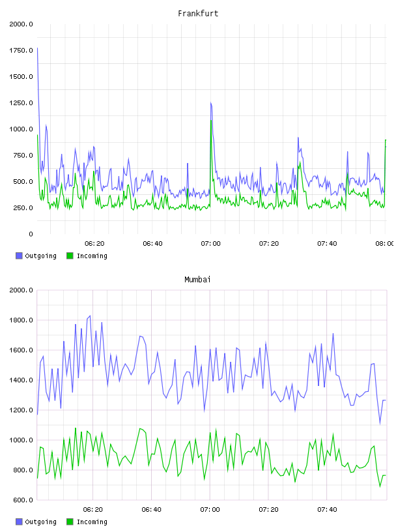Click the initial 1750 outgoing peak in Frankfurt chart
Screen dimensions: 396x532
tap(37, 49)
